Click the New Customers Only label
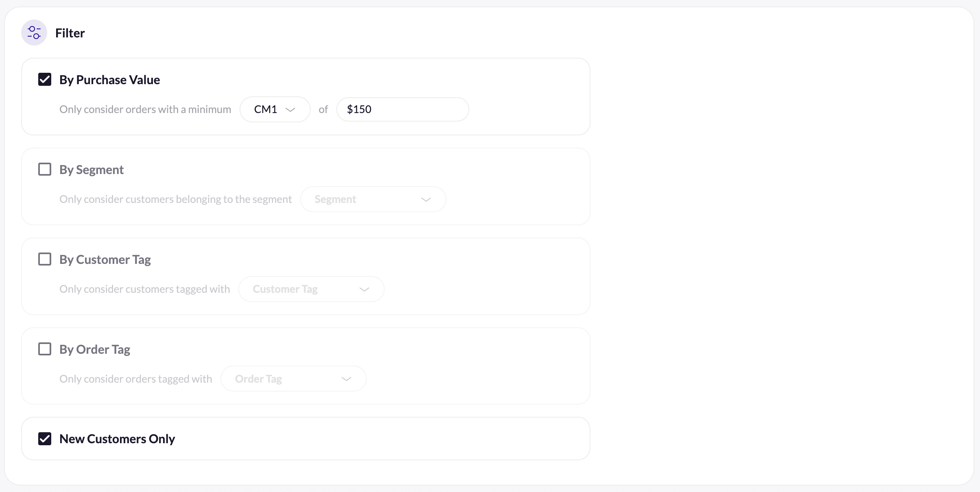 click(117, 438)
